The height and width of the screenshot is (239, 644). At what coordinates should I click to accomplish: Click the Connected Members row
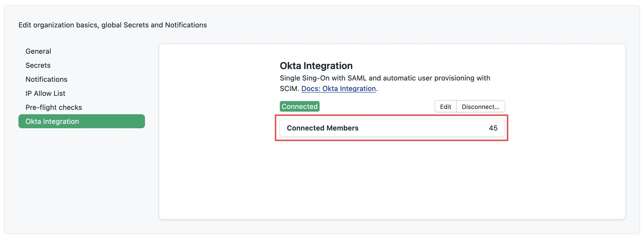392,128
